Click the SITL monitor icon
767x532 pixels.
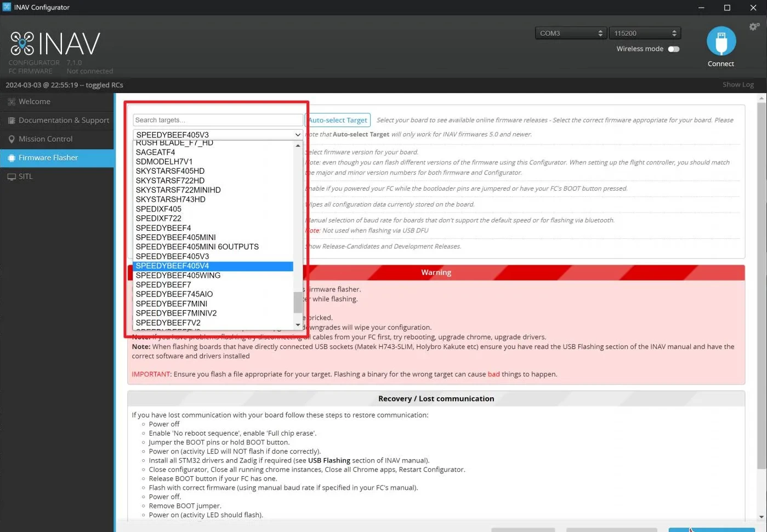point(12,176)
